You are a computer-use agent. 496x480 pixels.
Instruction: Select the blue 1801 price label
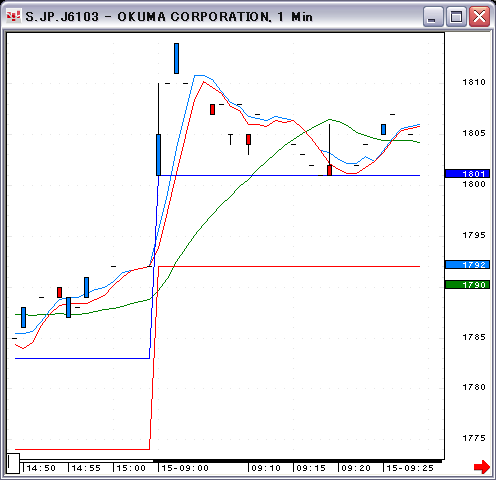[468, 174]
